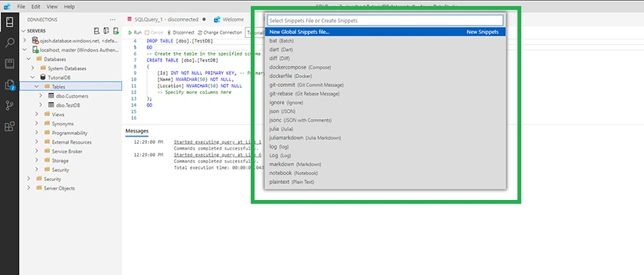Screen dimensions: 644x275
Task: Choose New Global Snippets file option
Action: (x=385, y=32)
